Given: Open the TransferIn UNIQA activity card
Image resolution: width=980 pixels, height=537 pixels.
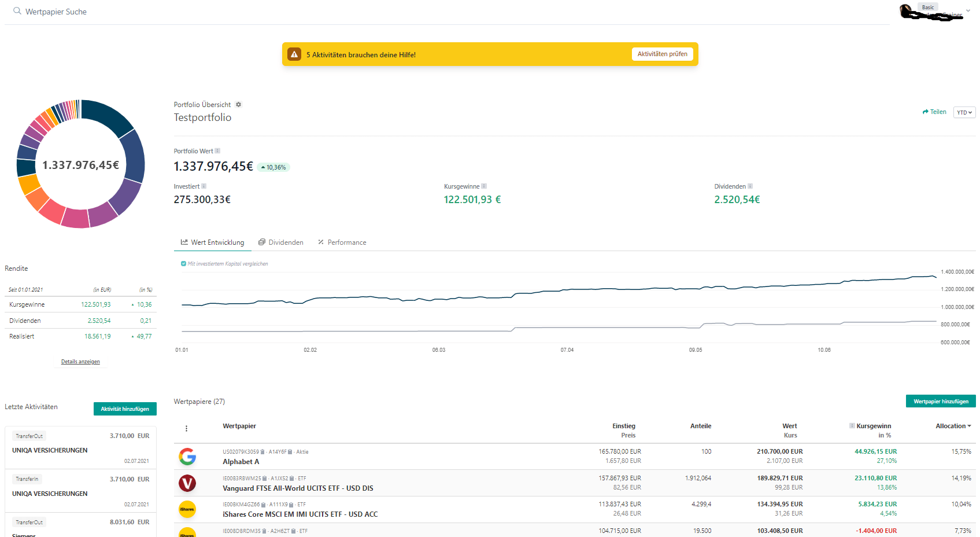Looking at the screenshot, I should [80, 491].
